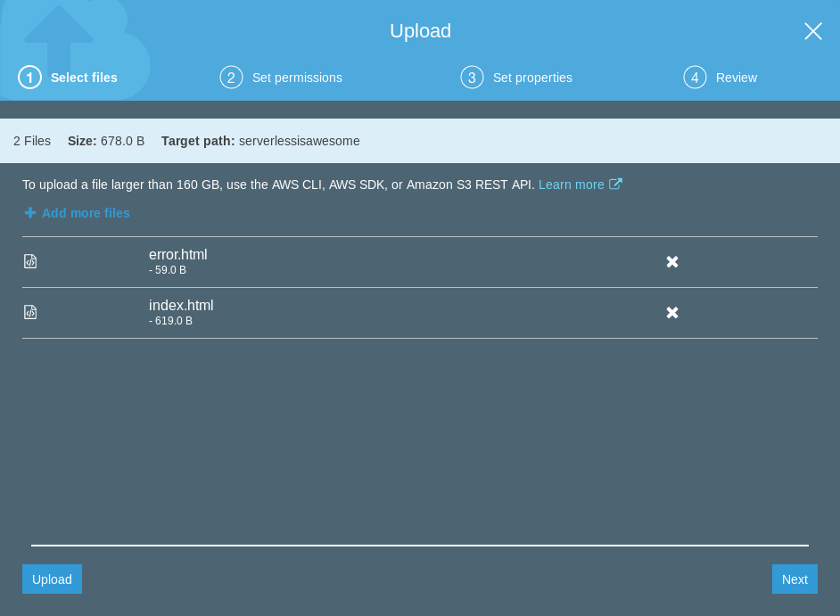This screenshot has height=616, width=840.
Task: Remove error.html from the upload list
Action: [672, 261]
